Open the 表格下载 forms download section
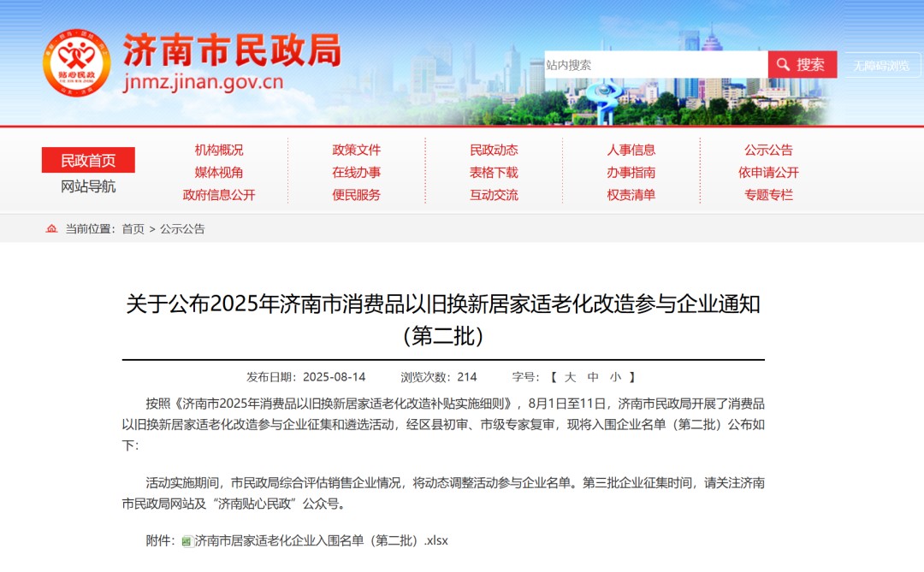Screen dimensions: 924x572 pyautogui.click(x=493, y=172)
